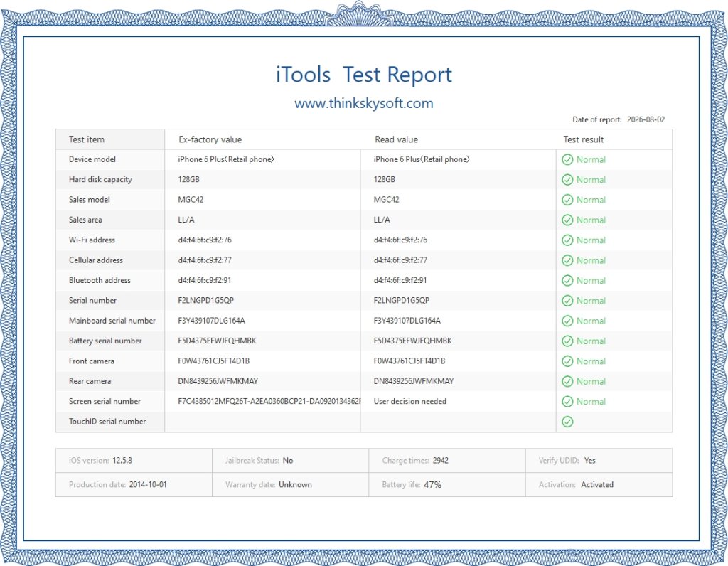Image resolution: width=728 pixels, height=566 pixels.
Task: Click the read Hard disk capacity 128GB
Action: pyautogui.click(x=385, y=179)
